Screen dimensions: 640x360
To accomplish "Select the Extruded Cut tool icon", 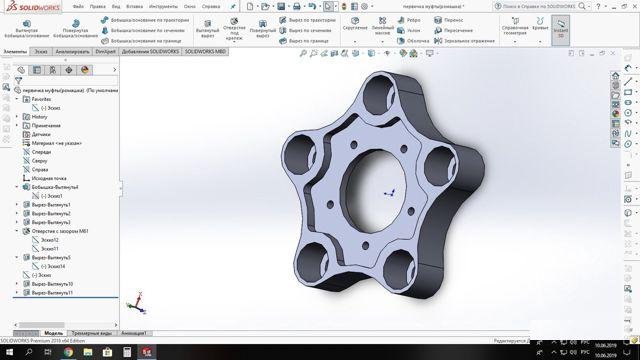I will (208, 24).
